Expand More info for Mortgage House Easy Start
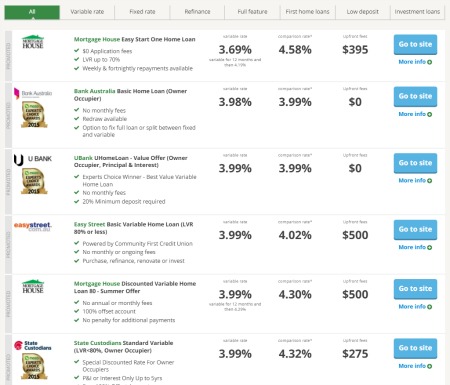Image resolution: width=450 pixels, height=385 pixels. [x=415, y=62]
